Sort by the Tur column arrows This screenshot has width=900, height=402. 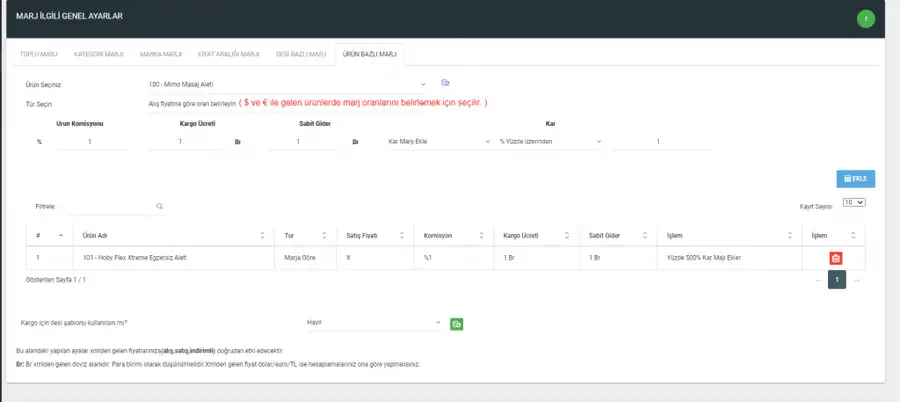tap(324, 235)
